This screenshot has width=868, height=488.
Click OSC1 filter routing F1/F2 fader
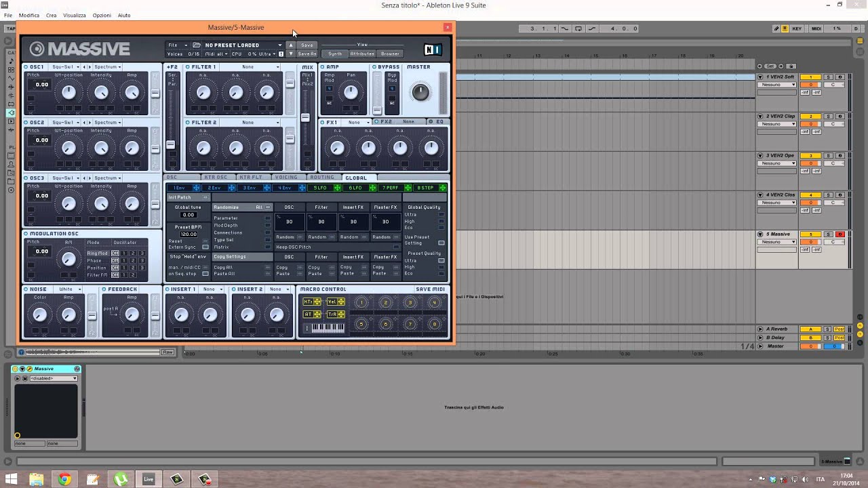(x=155, y=93)
